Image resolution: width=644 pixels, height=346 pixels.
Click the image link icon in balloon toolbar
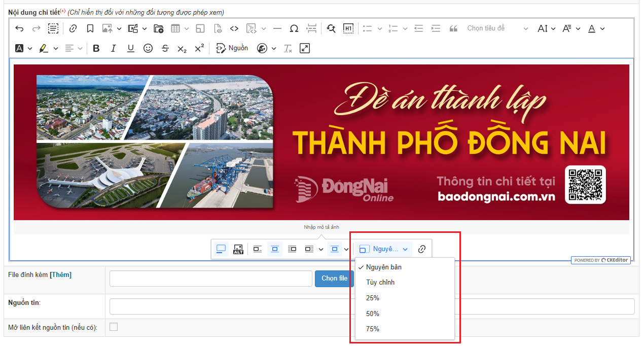click(421, 249)
